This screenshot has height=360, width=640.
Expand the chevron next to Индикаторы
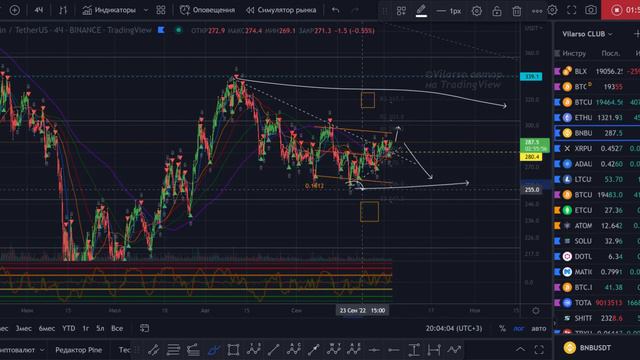point(146,10)
